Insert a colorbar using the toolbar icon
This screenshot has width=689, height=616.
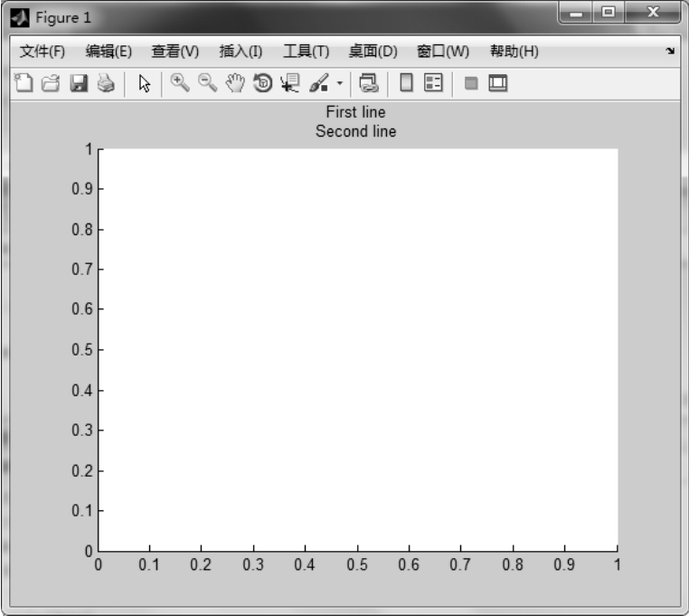pyautogui.click(x=407, y=83)
